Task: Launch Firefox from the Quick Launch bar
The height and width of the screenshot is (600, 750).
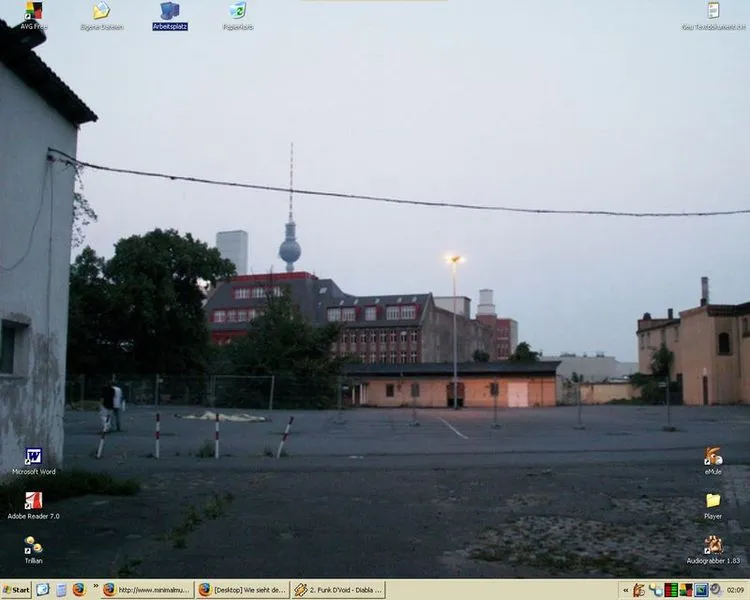Action: (78, 590)
